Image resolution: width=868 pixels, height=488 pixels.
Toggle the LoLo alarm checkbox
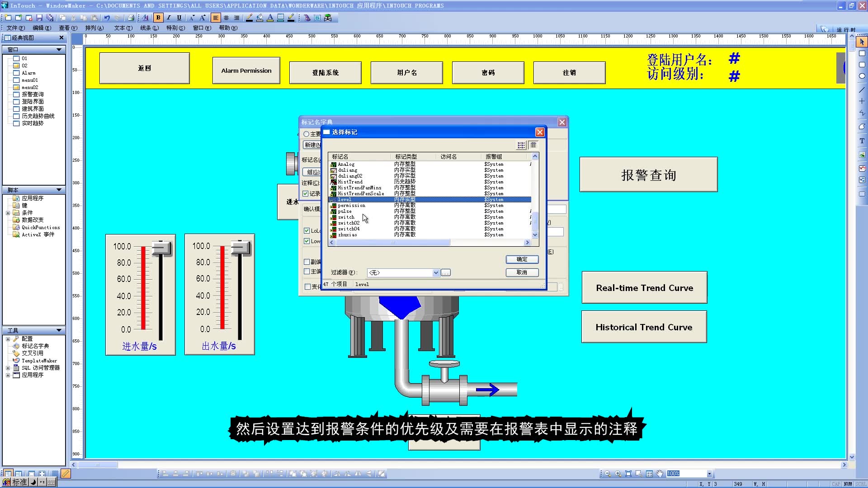point(307,231)
